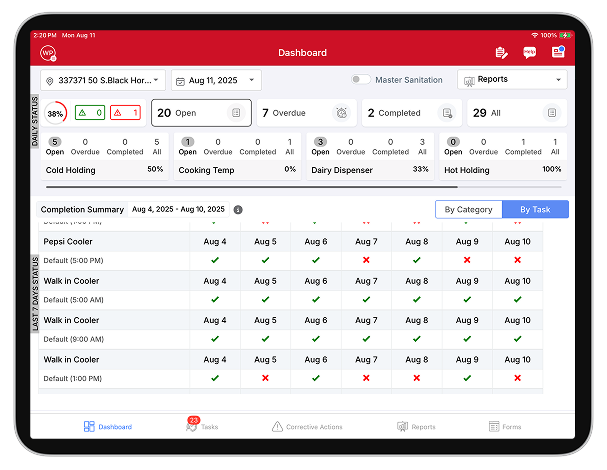Open the notifications card icon in header
This screenshot has height=470, width=607.
558,52
